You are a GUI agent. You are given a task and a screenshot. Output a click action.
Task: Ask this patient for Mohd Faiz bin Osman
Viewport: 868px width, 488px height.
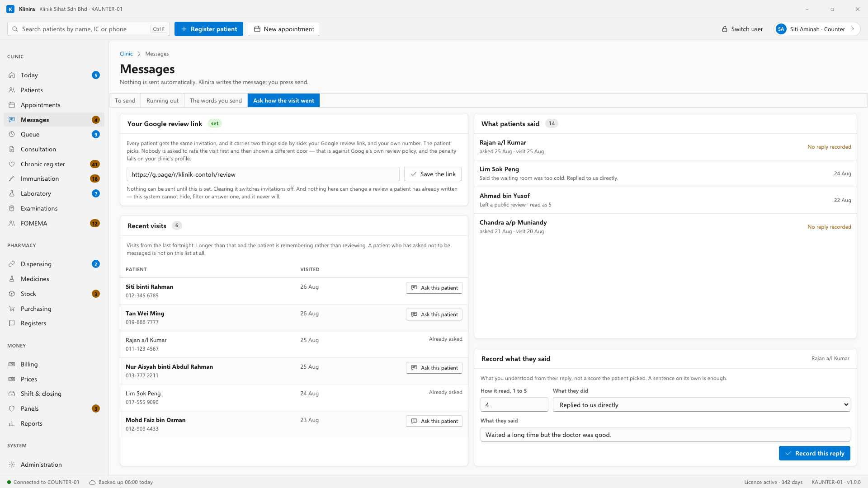point(434,421)
